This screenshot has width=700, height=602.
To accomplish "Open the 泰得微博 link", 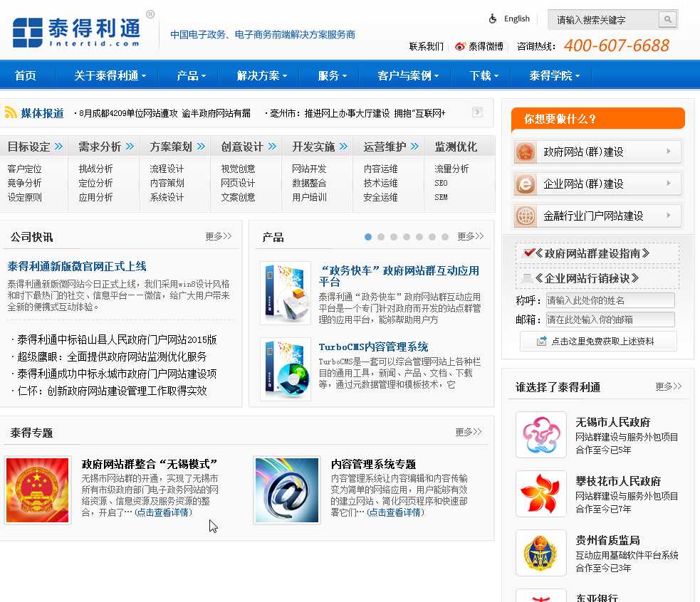I will click(486, 46).
